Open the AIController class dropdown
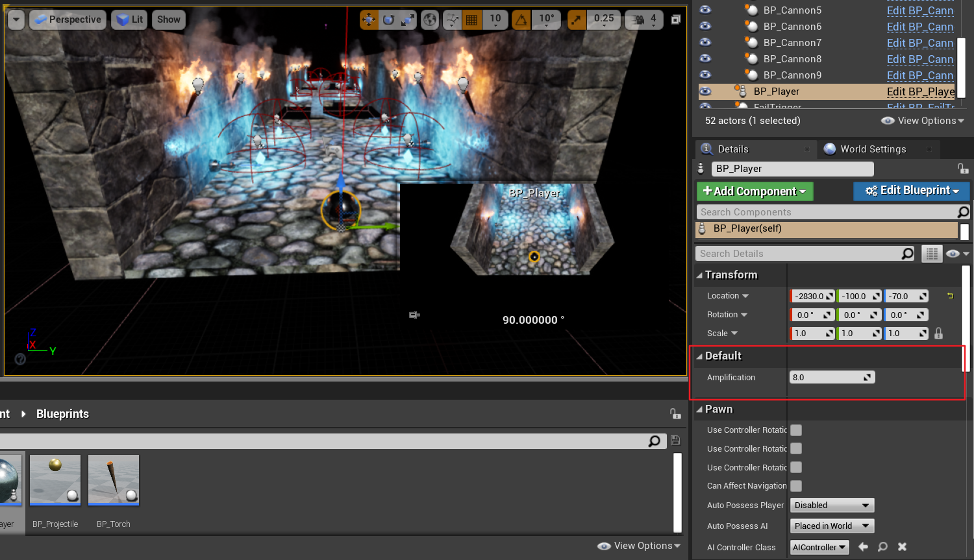The image size is (974, 560). [x=819, y=548]
